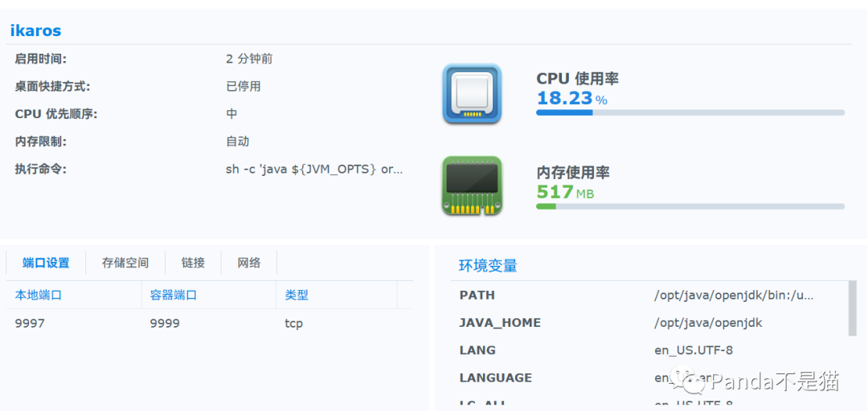Click the sh -c java command value
868x420 pixels.
pos(314,169)
